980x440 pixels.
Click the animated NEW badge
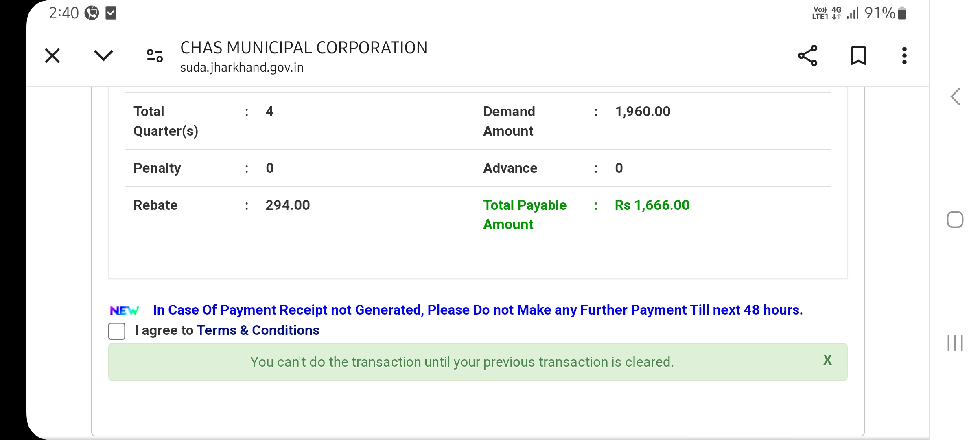tap(124, 310)
